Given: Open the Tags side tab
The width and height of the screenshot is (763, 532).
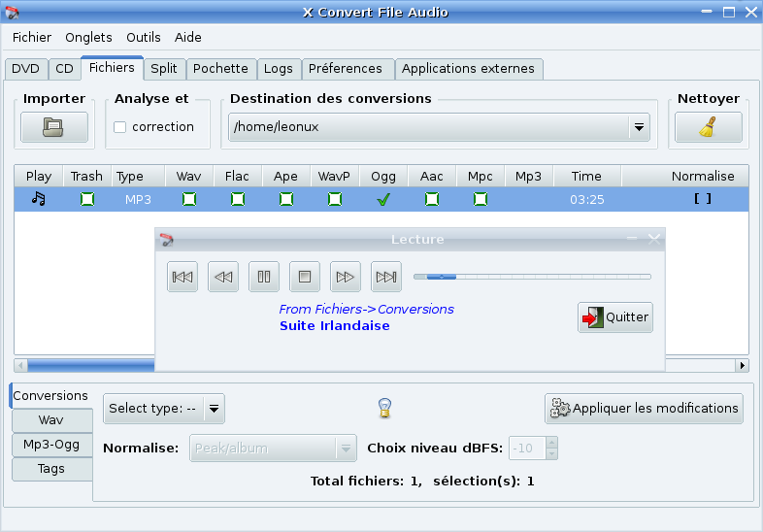Looking at the screenshot, I should click(x=51, y=469).
